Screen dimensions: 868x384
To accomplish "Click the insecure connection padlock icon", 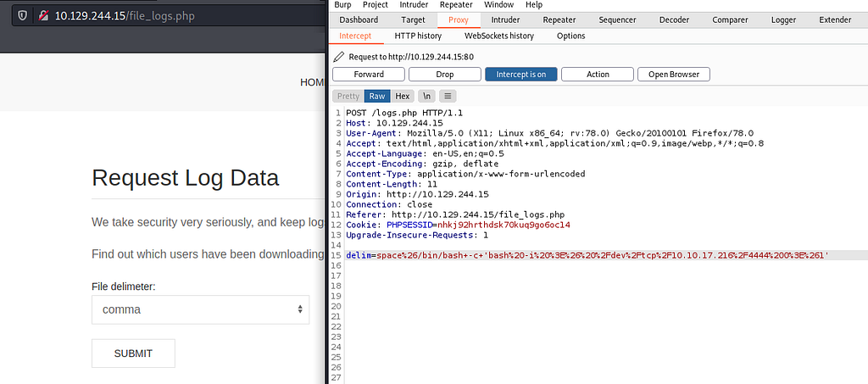I will click(43, 16).
